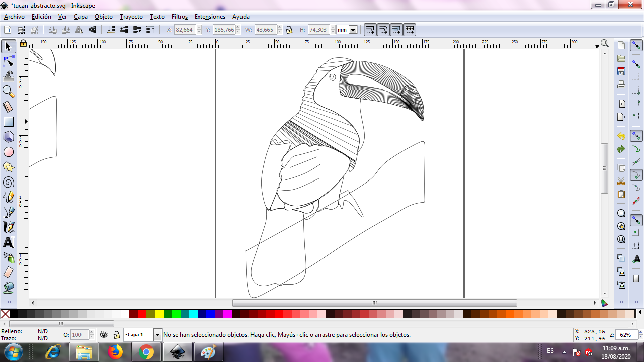
Task: Toggle the enable snapping button
Action: pyautogui.click(x=636, y=46)
